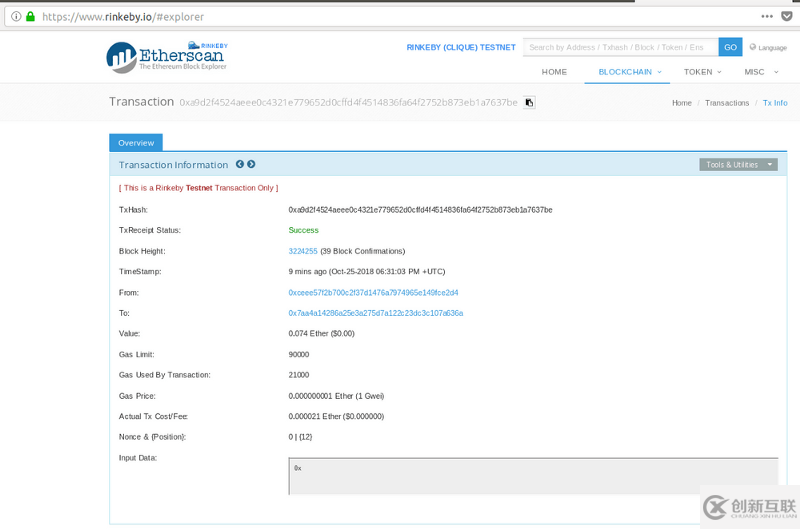Click the value '0.074 Ether ($0.00)'

click(x=321, y=334)
